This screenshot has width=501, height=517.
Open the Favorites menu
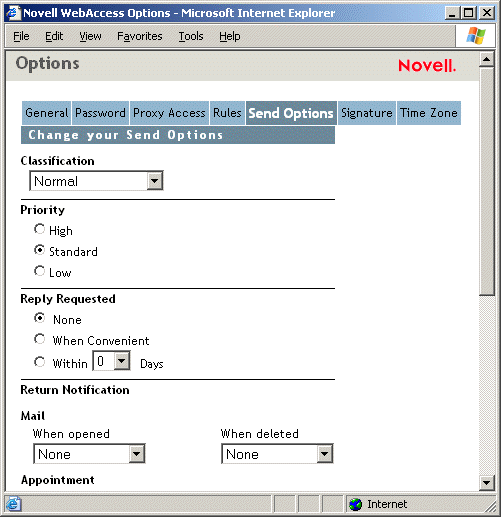point(140,36)
